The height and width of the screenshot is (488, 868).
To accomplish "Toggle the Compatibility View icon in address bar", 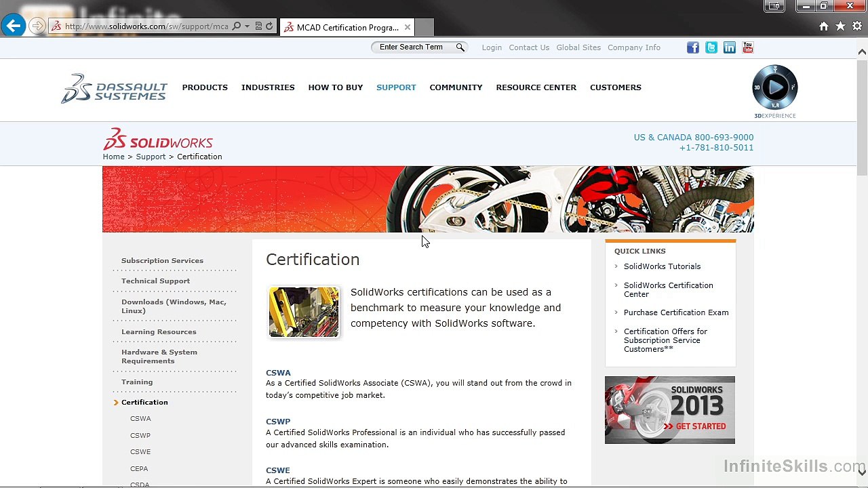I will [258, 26].
